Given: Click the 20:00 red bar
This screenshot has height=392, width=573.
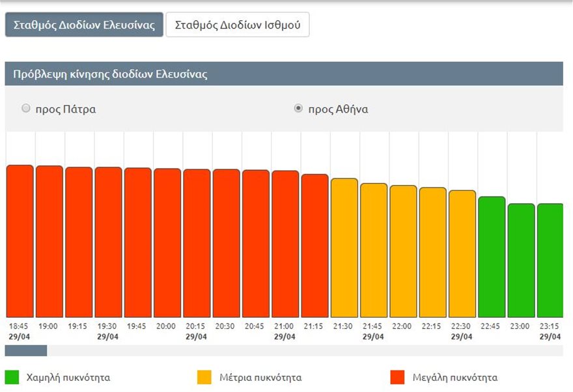Looking at the screenshot, I should (167, 243).
